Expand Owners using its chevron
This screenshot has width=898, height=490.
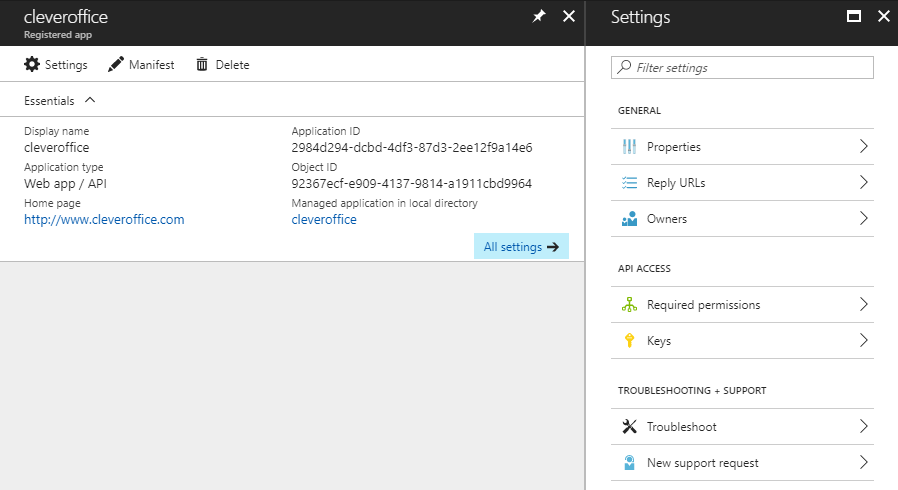point(864,219)
